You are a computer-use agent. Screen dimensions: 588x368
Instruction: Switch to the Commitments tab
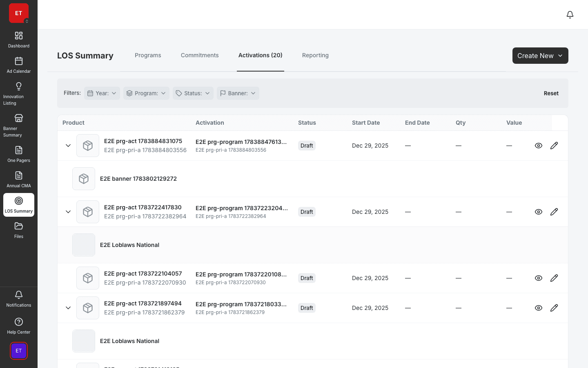tap(200, 55)
